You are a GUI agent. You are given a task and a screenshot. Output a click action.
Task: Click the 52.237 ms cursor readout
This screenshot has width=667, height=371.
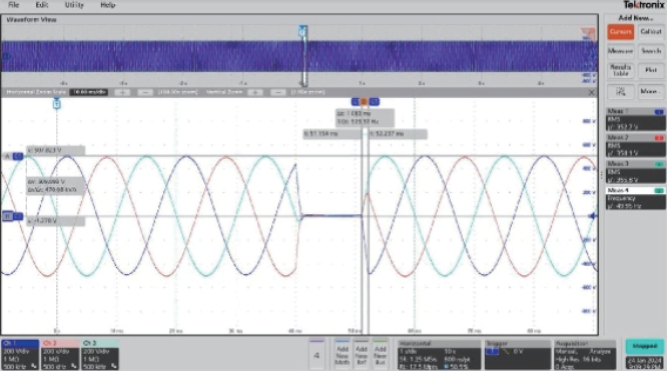(x=398, y=134)
